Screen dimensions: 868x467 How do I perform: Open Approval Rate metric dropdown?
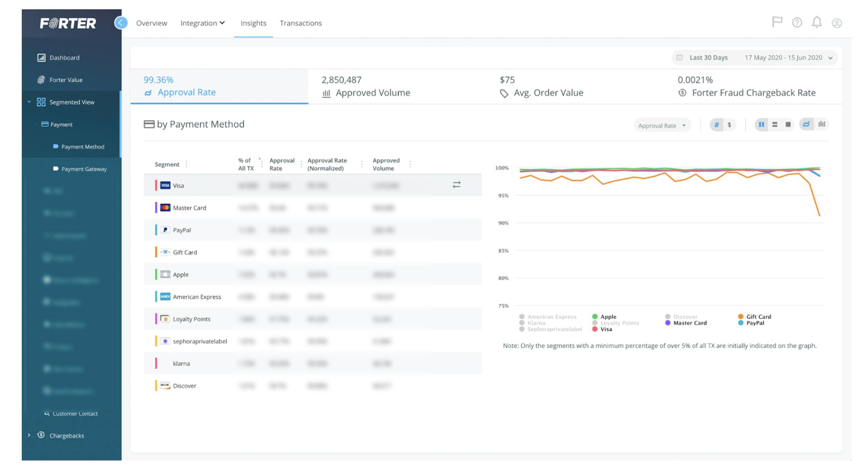click(x=662, y=125)
